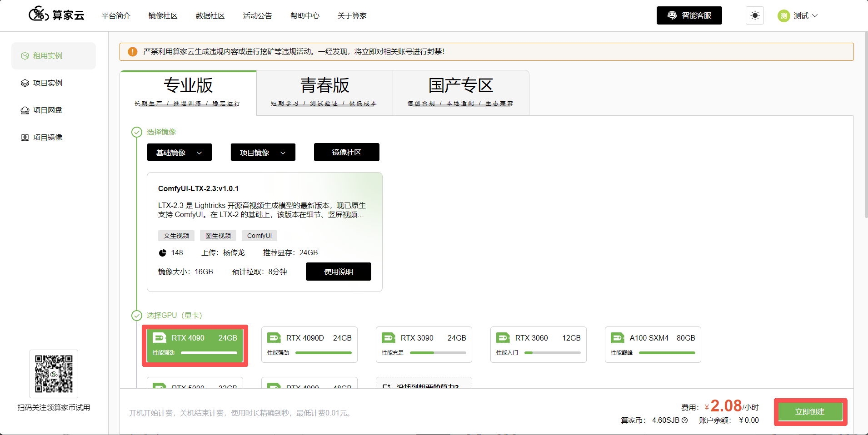
Task: Click the 算家云 logo
Action: [x=56, y=15]
